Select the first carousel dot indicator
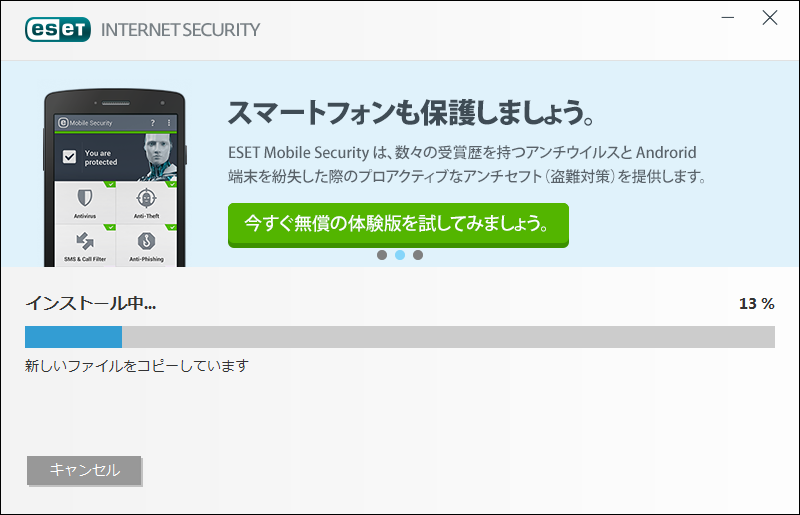 (382, 255)
